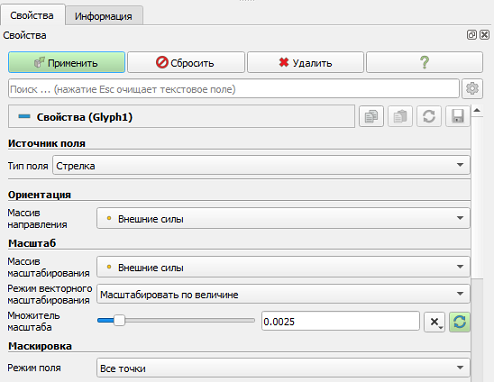This screenshot has width=494, height=382.
Task: Collapse the Свойства (Glyph1) section
Action: pos(181,117)
